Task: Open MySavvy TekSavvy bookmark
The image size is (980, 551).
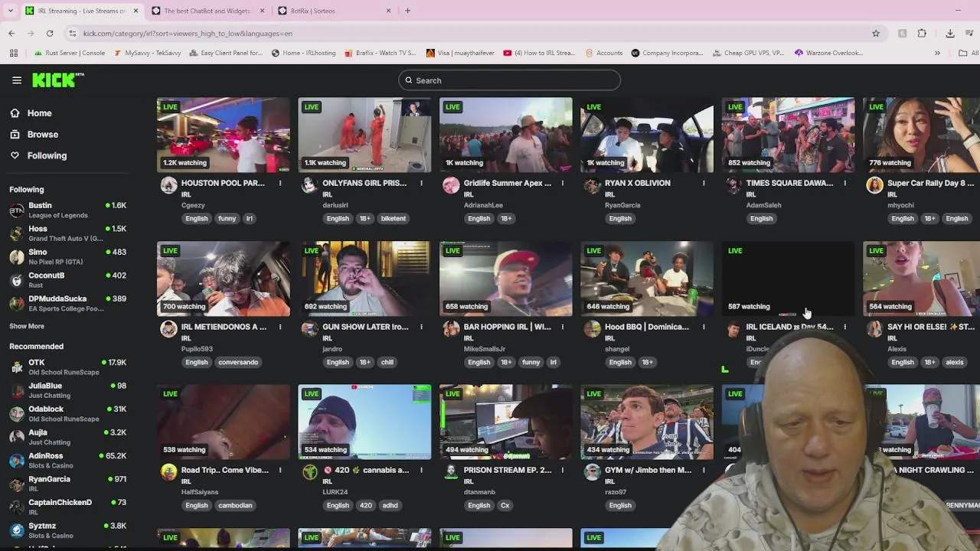Action: [146, 53]
